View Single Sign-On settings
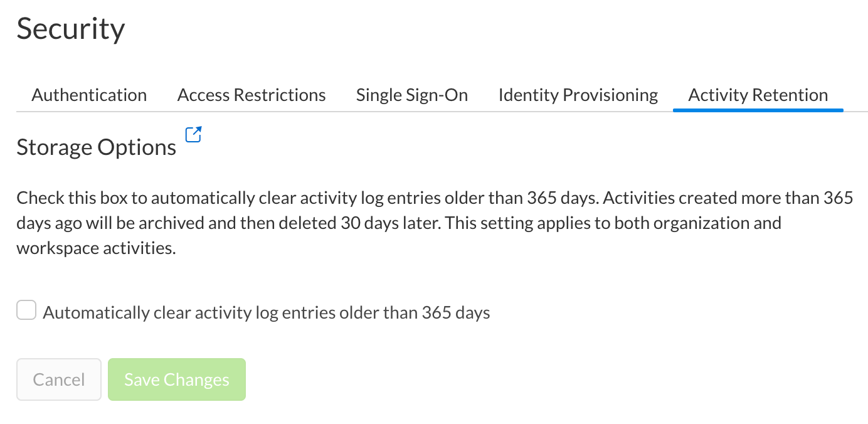The height and width of the screenshot is (424, 868). pyautogui.click(x=411, y=95)
